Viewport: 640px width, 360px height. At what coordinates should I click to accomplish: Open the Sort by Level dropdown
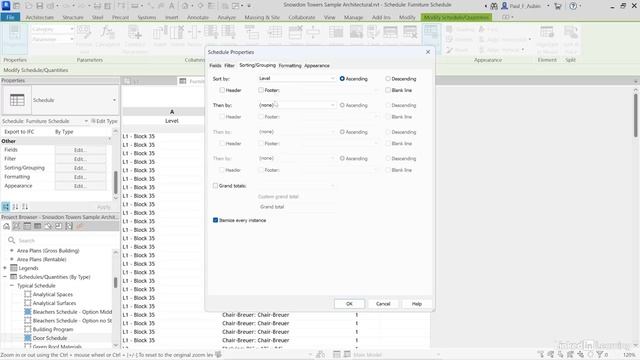point(297,78)
